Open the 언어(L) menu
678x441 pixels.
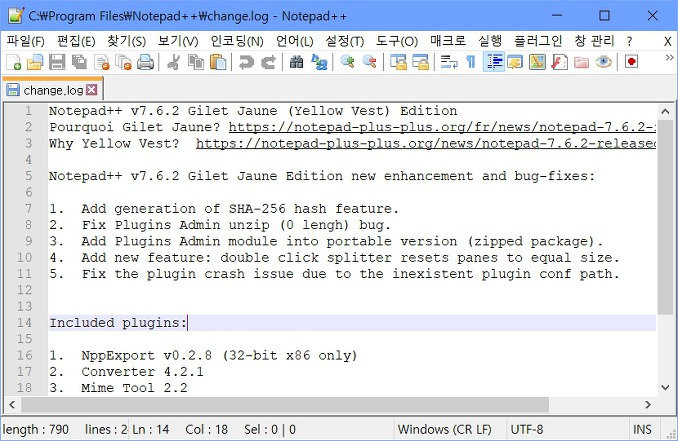[294, 41]
